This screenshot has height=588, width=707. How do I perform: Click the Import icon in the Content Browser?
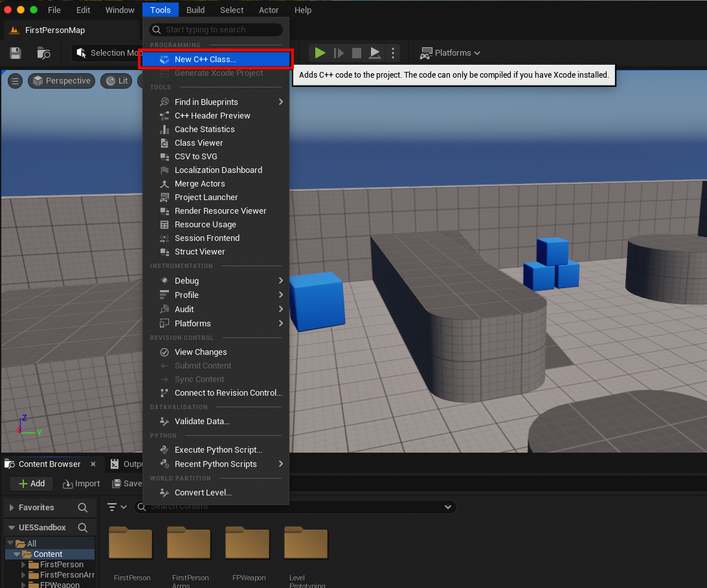pos(81,483)
